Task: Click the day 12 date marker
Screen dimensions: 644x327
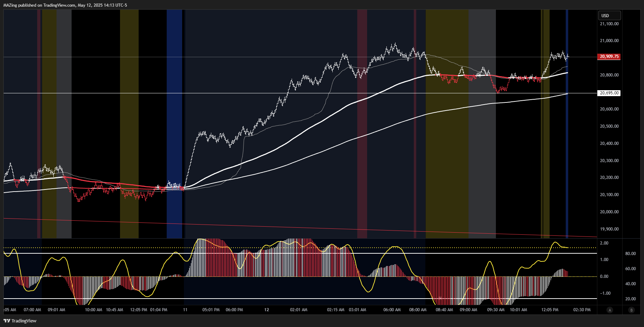Action: pyautogui.click(x=267, y=310)
